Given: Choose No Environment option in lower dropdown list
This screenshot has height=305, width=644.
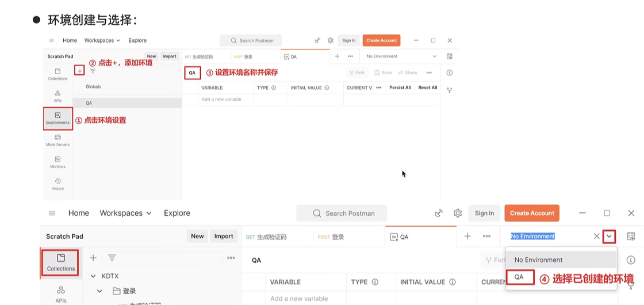Looking at the screenshot, I should [561, 260].
